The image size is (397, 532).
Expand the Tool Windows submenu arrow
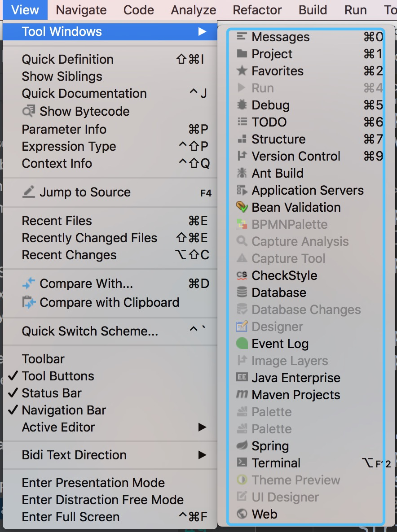point(203,31)
